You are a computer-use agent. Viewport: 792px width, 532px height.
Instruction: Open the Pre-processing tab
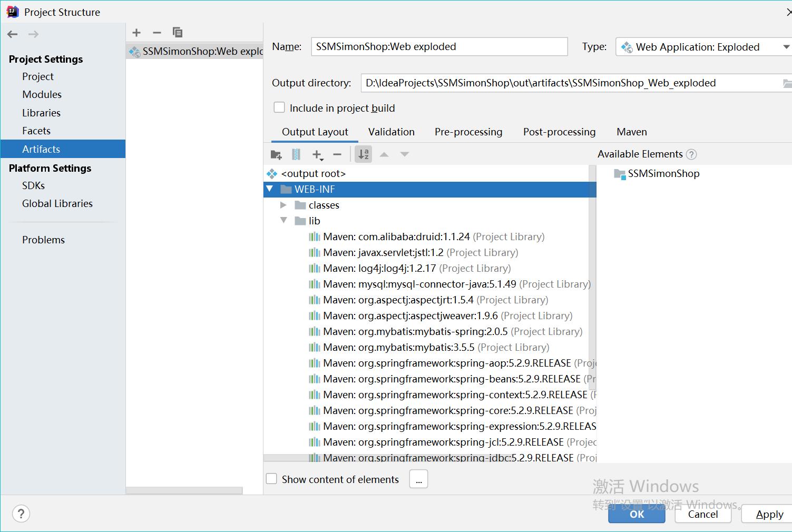tap(468, 132)
